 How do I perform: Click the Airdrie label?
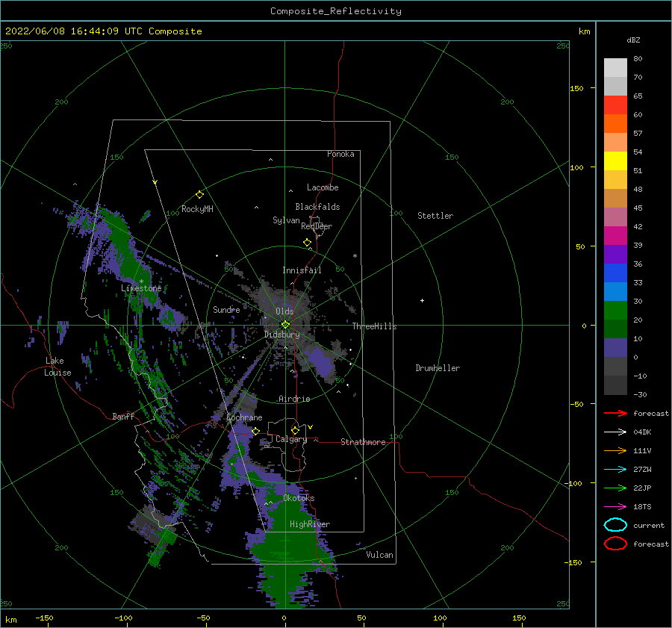294,399
